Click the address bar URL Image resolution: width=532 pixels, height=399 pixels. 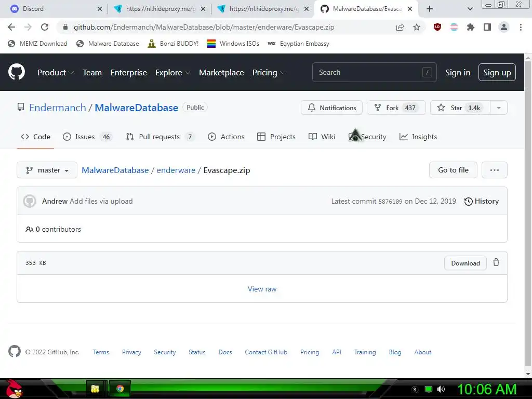point(204,27)
